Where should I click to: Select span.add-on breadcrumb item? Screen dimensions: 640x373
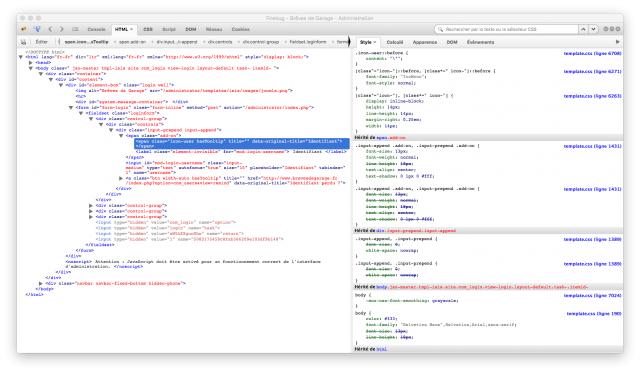[x=132, y=42]
